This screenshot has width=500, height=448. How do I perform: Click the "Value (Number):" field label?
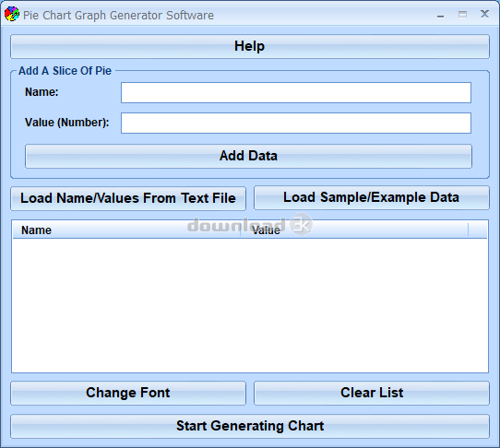point(67,123)
